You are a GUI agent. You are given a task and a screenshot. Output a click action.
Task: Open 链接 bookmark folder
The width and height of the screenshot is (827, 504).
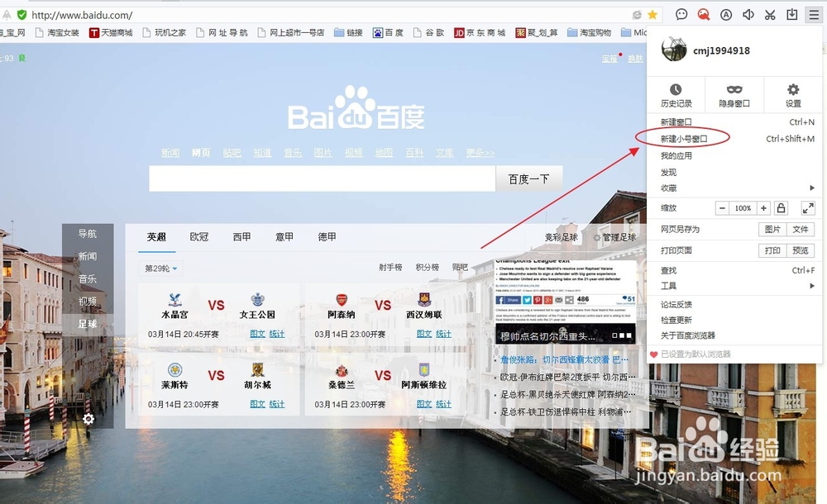click(x=348, y=33)
